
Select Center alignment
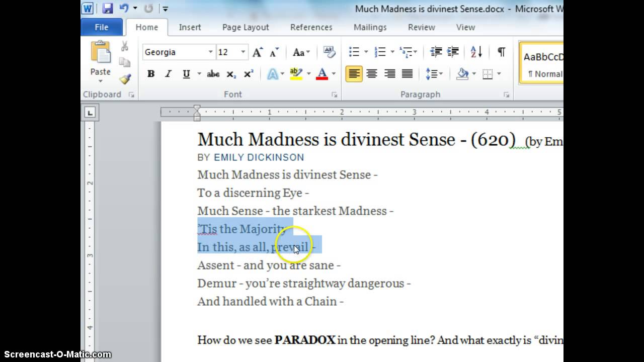372,74
